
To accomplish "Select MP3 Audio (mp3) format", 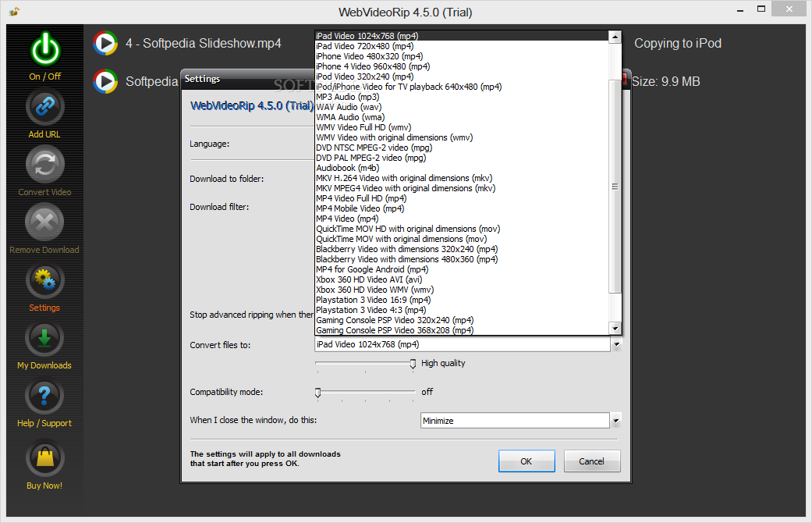I will (462, 97).
